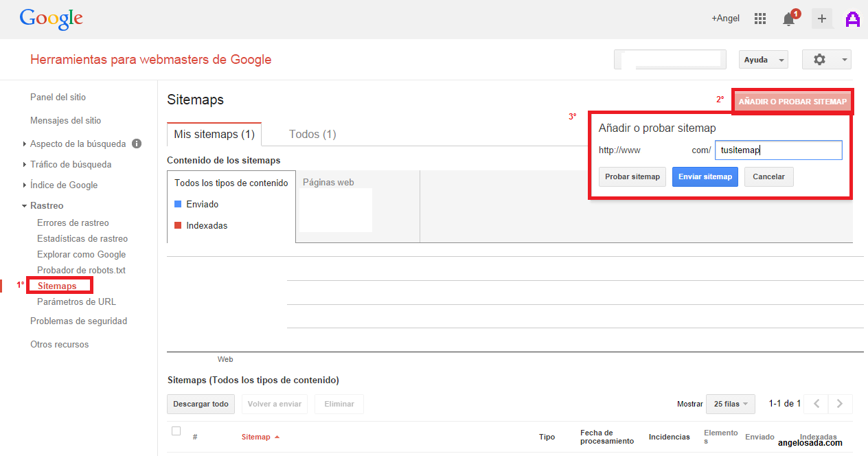Click Volver a enviar button

click(x=275, y=404)
